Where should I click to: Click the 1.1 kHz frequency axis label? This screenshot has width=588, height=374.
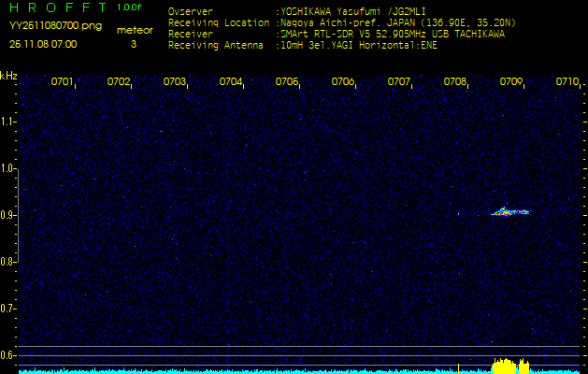click(7, 122)
